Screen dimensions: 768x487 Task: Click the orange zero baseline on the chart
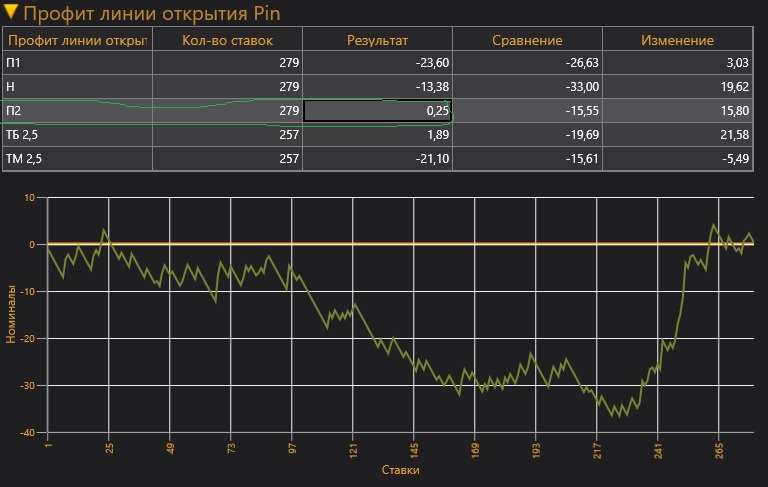[400, 244]
